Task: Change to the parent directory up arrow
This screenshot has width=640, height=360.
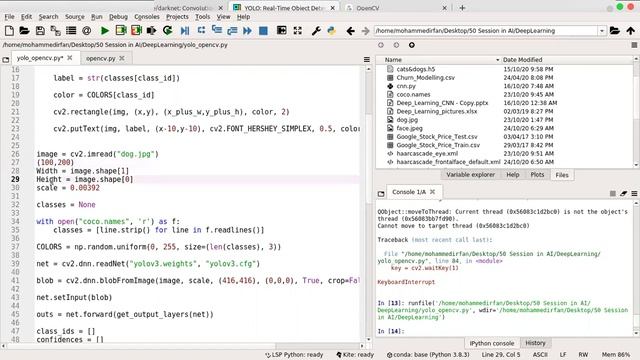Action: coord(631,31)
